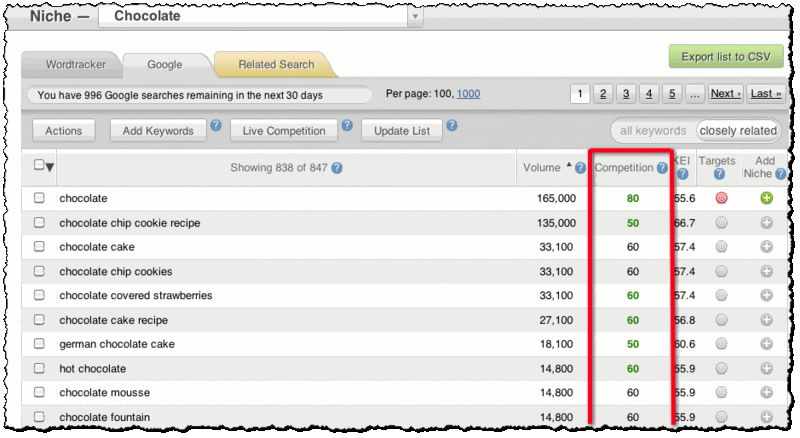Select the closely related filter

pos(738,131)
